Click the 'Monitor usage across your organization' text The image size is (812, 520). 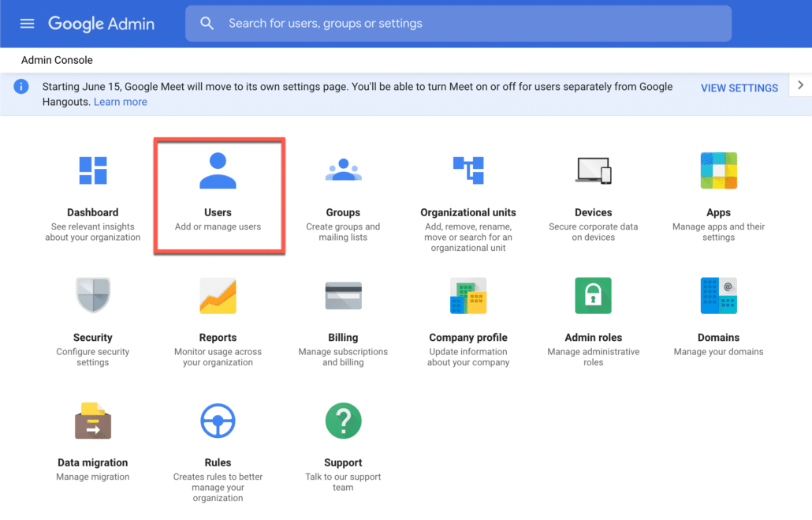click(x=218, y=357)
